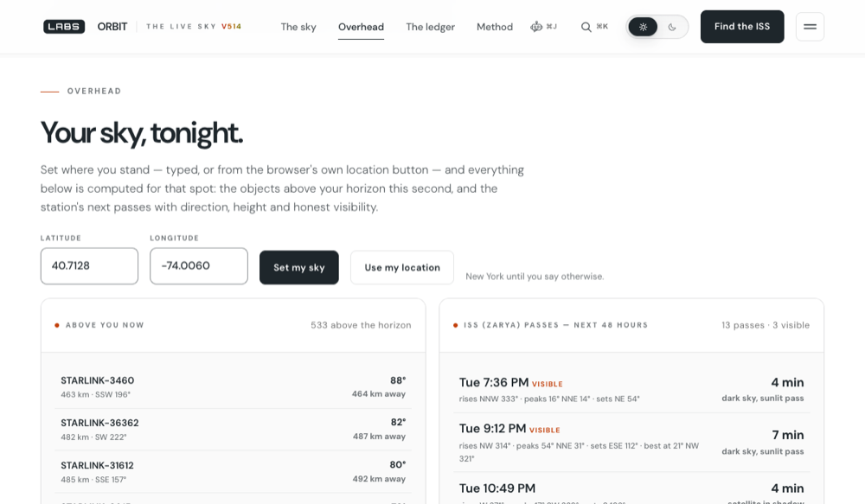Image resolution: width=865 pixels, height=504 pixels.
Task: Focus the Latitude input field
Action: click(x=89, y=265)
